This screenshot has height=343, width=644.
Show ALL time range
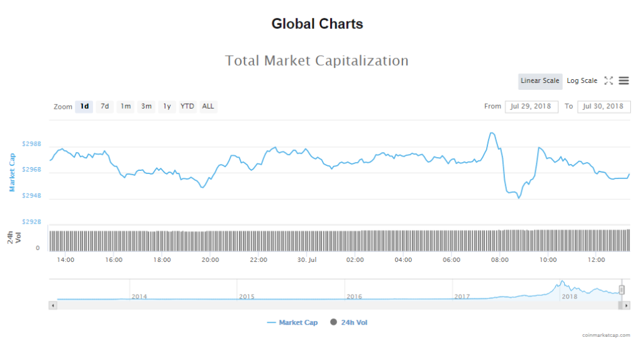coord(208,107)
